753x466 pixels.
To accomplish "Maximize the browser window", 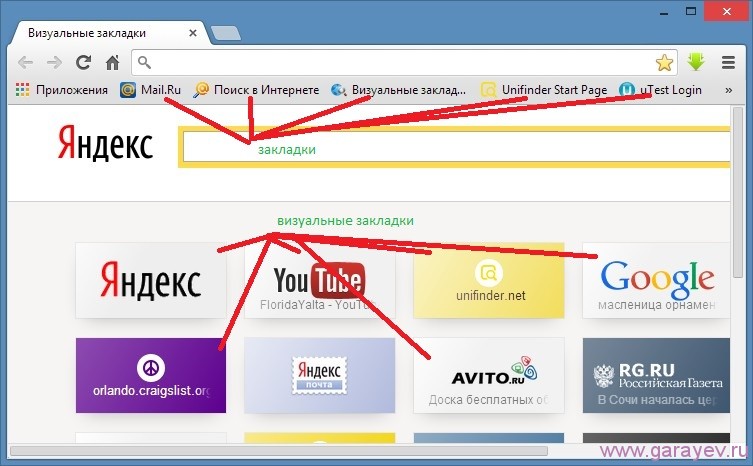I will 691,11.
